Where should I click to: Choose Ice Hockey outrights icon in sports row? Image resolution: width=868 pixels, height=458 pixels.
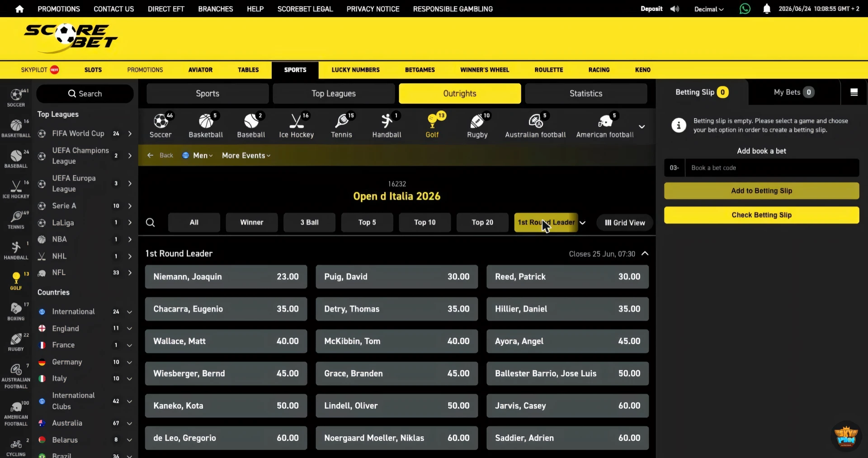point(296,126)
